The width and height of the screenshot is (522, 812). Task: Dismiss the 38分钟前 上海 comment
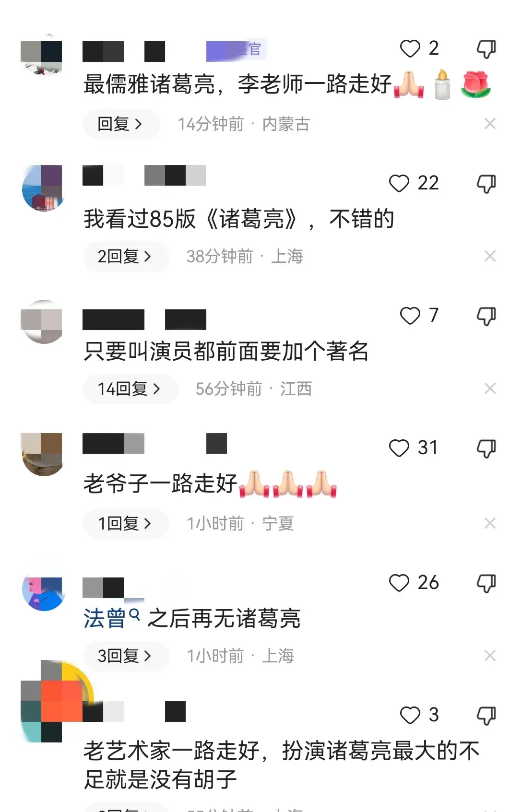490,256
